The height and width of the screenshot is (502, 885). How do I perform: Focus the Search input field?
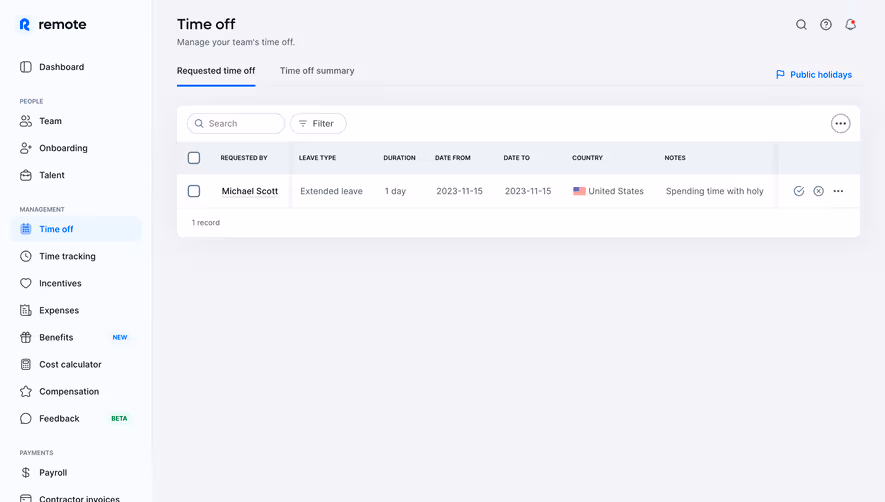[235, 123]
